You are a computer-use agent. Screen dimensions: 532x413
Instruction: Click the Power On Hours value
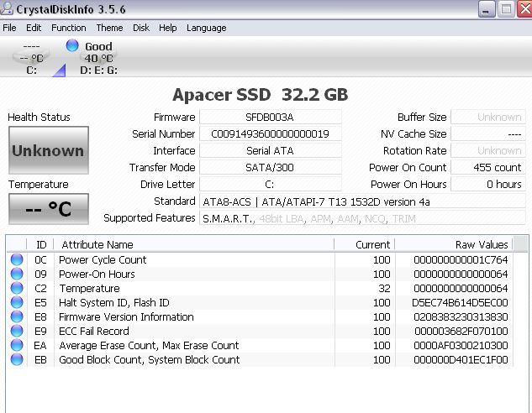(488, 185)
